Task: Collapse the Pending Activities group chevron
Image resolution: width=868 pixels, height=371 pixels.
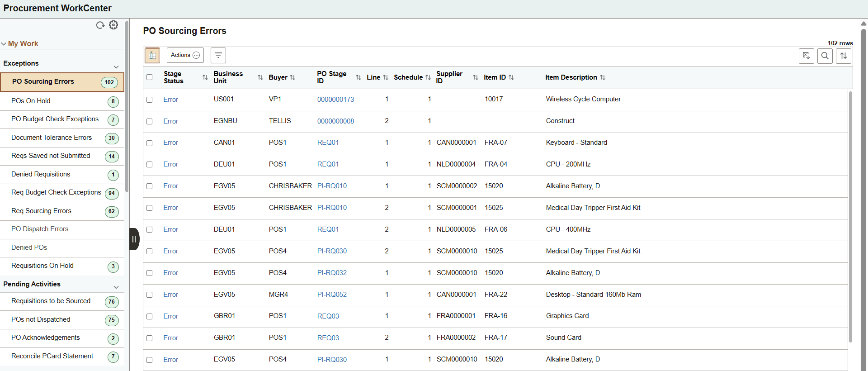Action: (x=116, y=287)
